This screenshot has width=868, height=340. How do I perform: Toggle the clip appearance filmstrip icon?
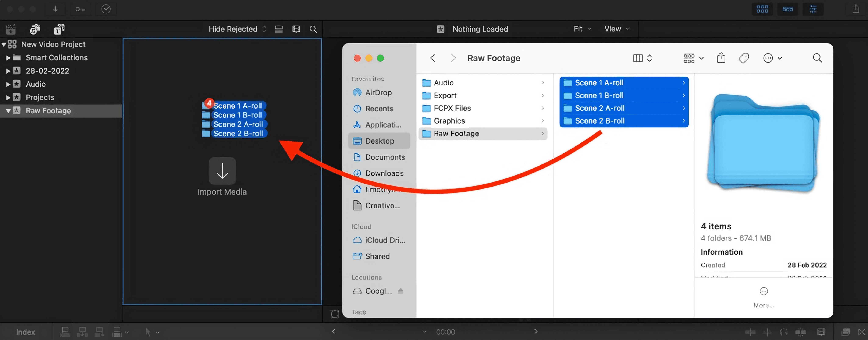[296, 29]
